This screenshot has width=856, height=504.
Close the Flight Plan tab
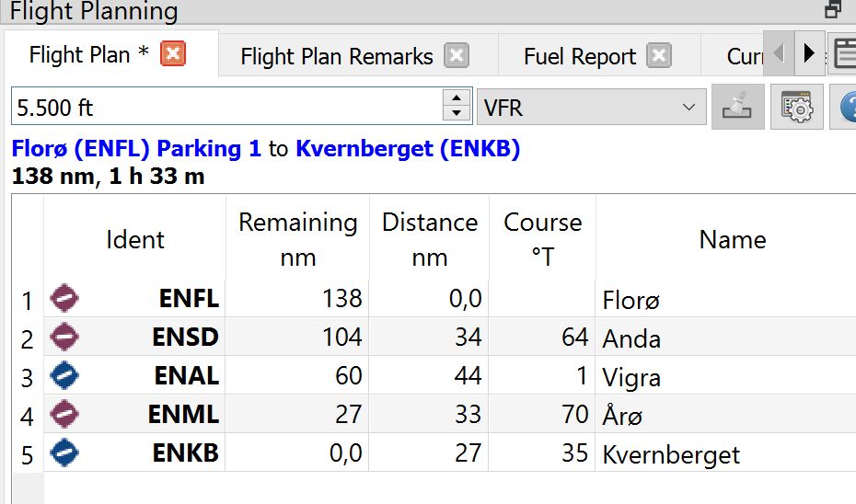tap(173, 54)
